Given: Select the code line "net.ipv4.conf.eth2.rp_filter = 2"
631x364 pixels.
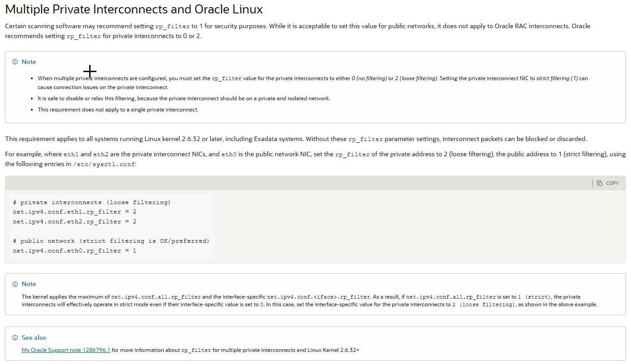Looking at the screenshot, I should 74,222.
